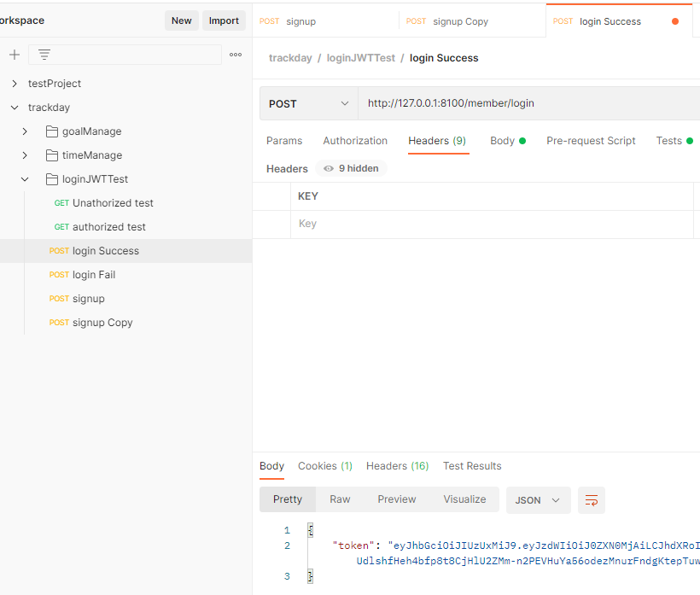
Task: Select the Raw view button
Action: pyautogui.click(x=340, y=499)
